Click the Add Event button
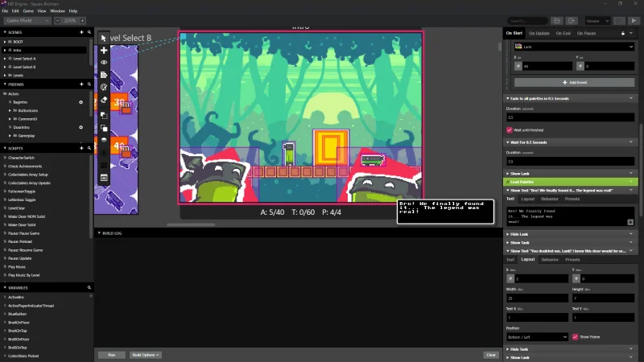 pyautogui.click(x=570, y=82)
